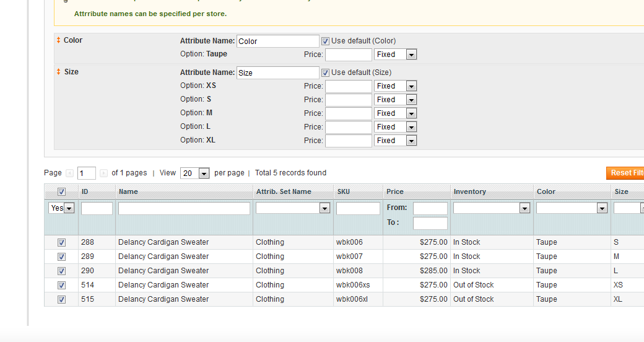The image size is (644, 342).
Task: Deselect product with SKU wbk006xs
Action: tap(61, 285)
